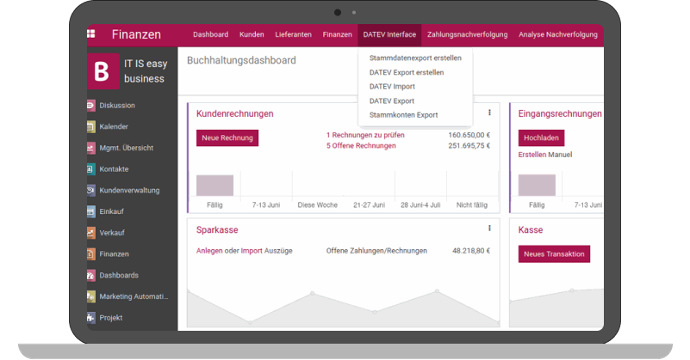Open the Verkauf sidebar icon
This screenshot has height=360, width=690.
(91, 233)
